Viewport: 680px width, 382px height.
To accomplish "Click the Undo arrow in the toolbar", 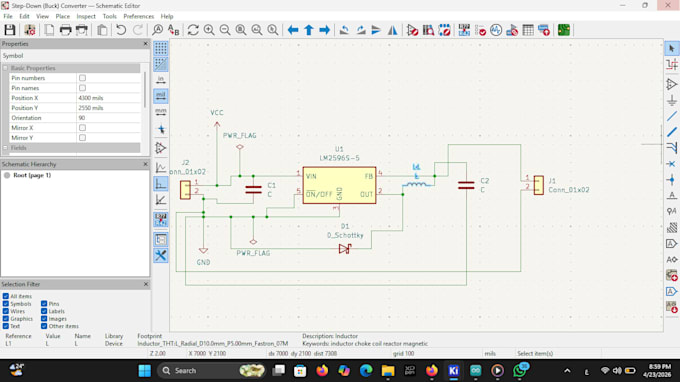I will click(x=121, y=30).
